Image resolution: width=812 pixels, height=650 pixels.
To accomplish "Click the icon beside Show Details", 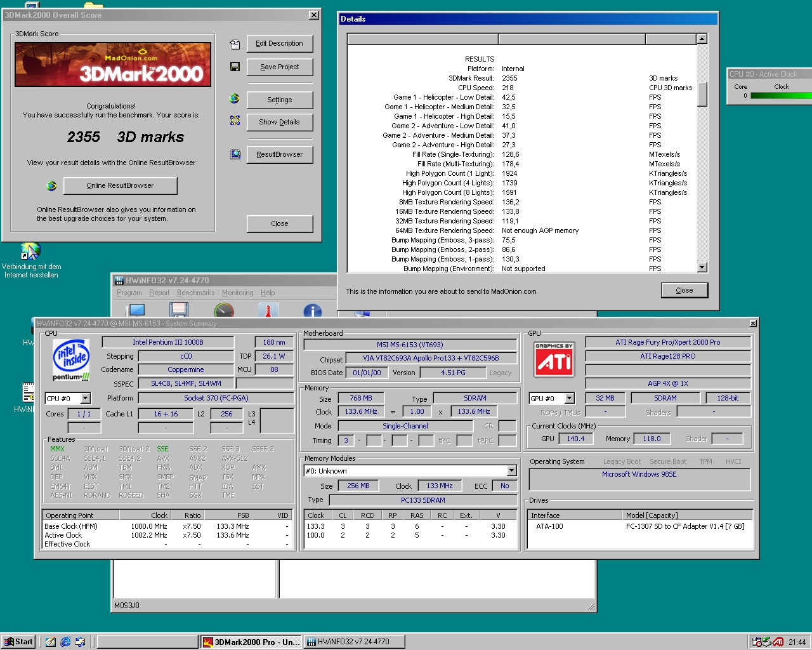I will click(235, 121).
